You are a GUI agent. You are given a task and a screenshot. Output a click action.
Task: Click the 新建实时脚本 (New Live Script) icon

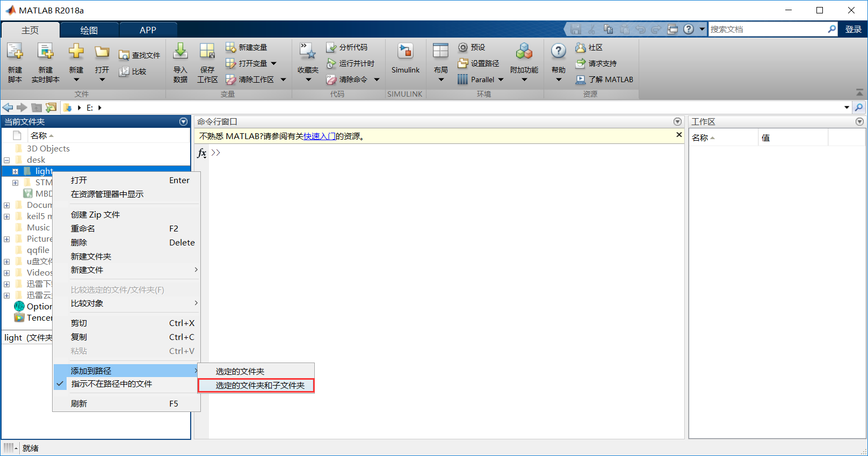tap(46, 51)
